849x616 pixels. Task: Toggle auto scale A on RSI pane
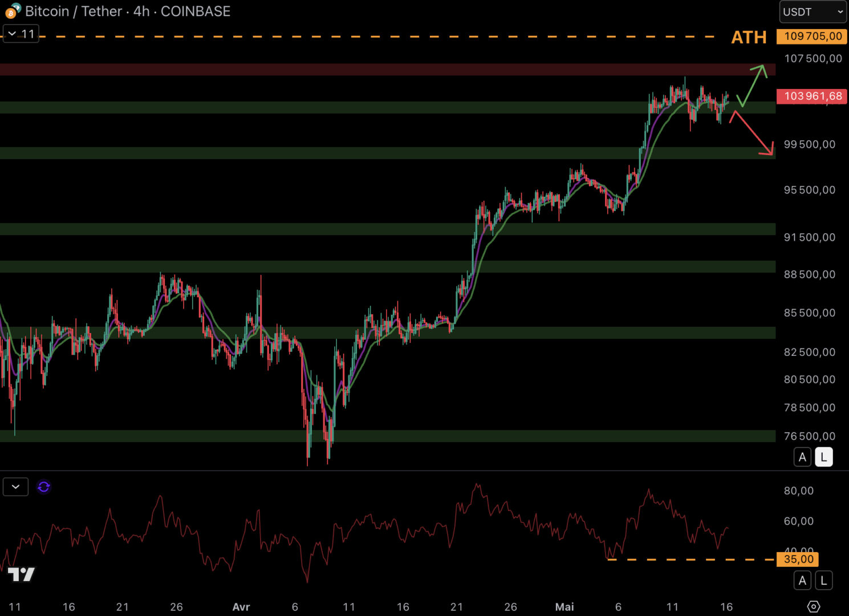[802, 581]
